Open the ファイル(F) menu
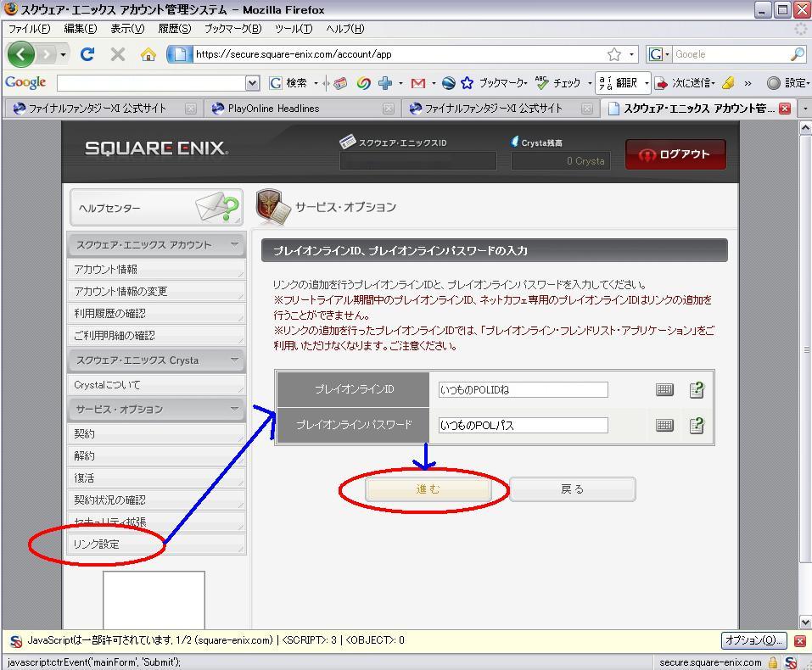This screenshot has height=670, width=812. (29, 29)
